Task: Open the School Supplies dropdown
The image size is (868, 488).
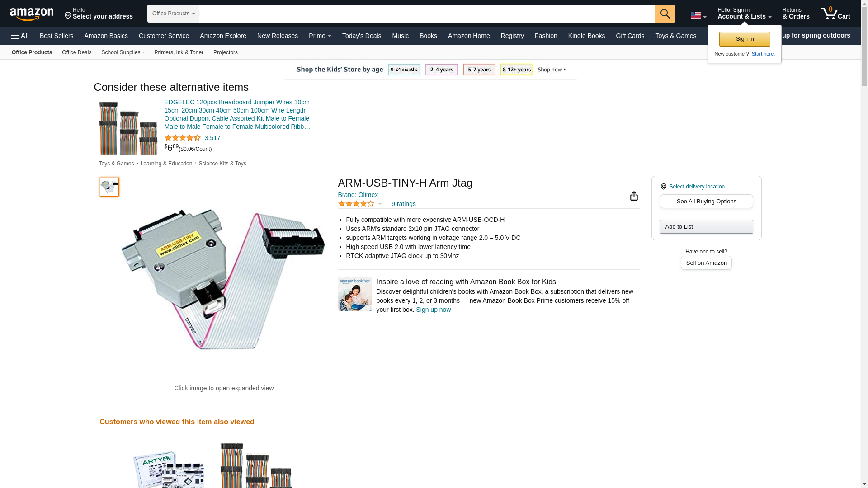Action: (123, 52)
